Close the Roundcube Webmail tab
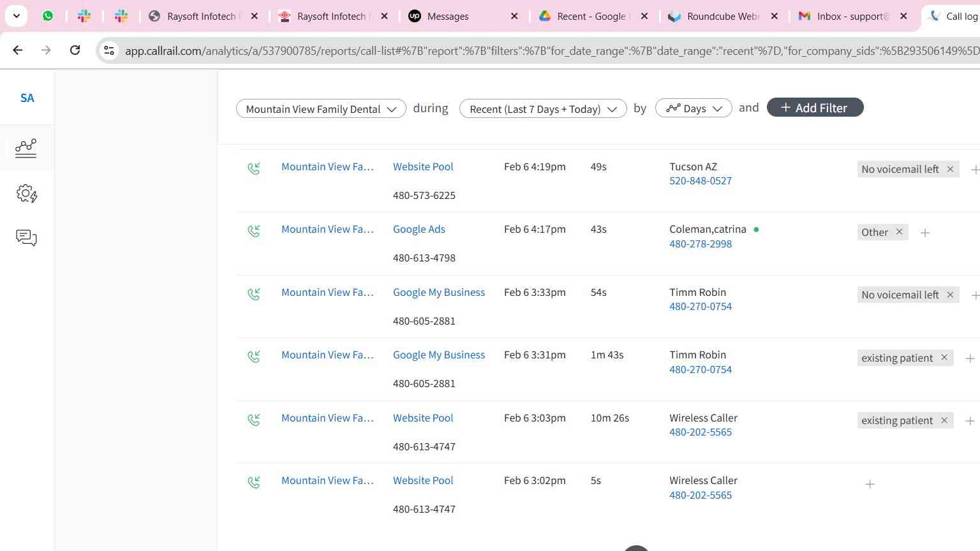The height and width of the screenshot is (551, 980). coord(774,16)
